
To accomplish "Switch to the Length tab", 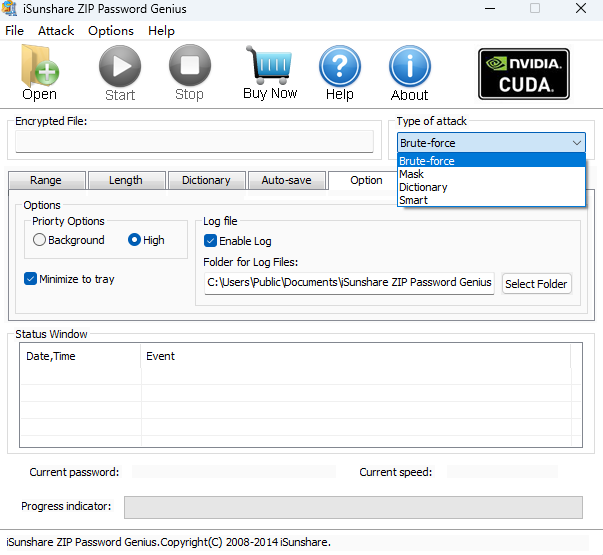I will 126,180.
